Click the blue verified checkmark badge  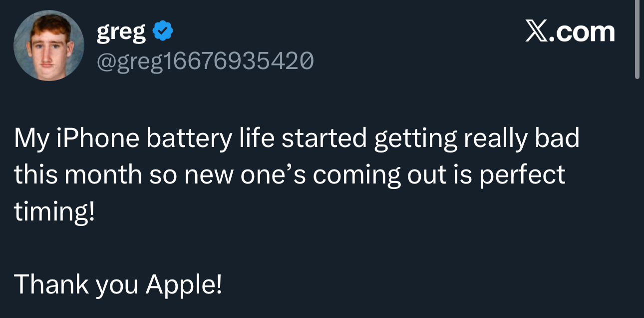click(162, 32)
